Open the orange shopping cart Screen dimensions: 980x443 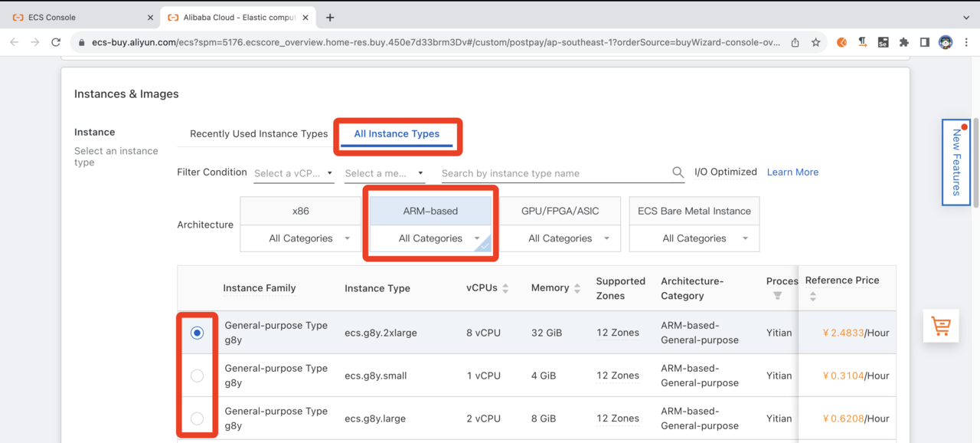(x=941, y=326)
